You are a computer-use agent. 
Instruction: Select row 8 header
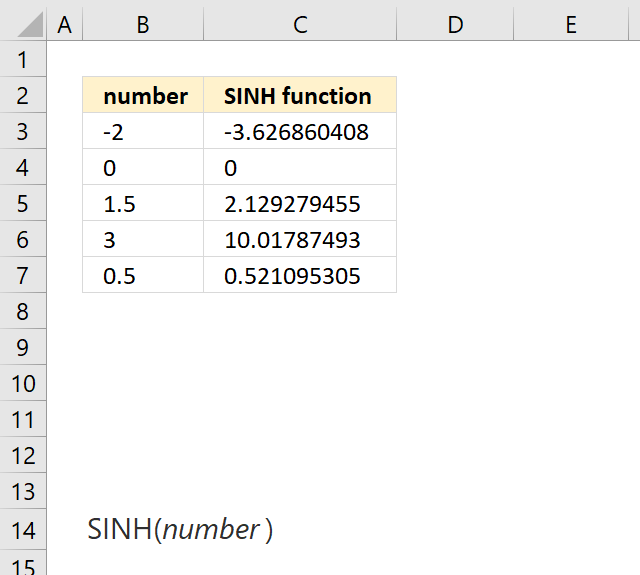[x=23, y=311]
